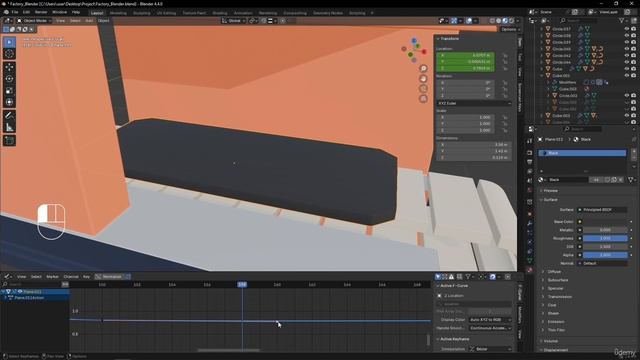Select the Add Cube tool
Viewport: 640px width, 360px height.
(9, 141)
